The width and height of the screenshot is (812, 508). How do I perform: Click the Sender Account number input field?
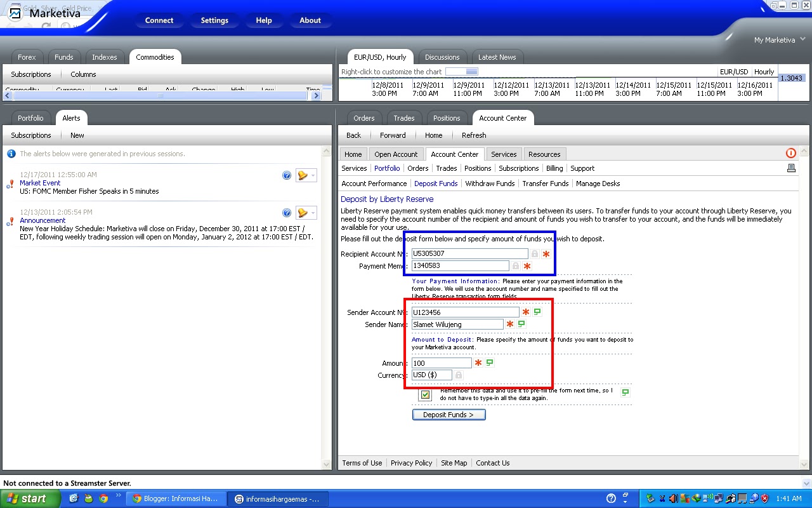[465, 312]
